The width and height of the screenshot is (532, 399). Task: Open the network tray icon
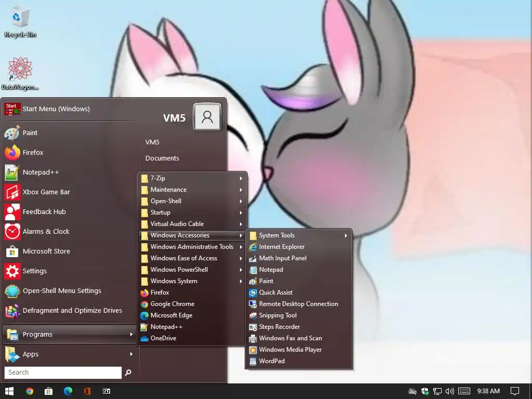[x=437, y=391]
